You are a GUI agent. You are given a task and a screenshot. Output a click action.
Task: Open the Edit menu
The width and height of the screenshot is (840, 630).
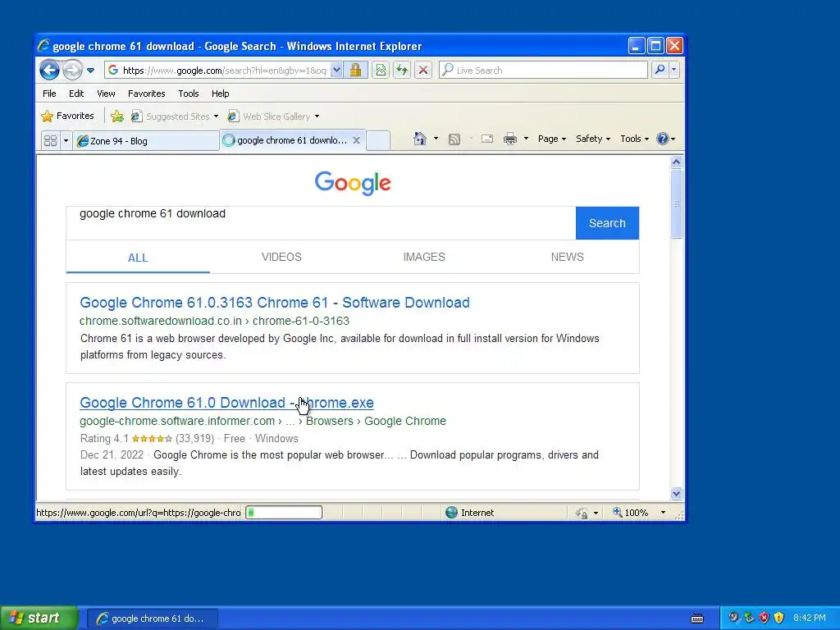(76, 94)
